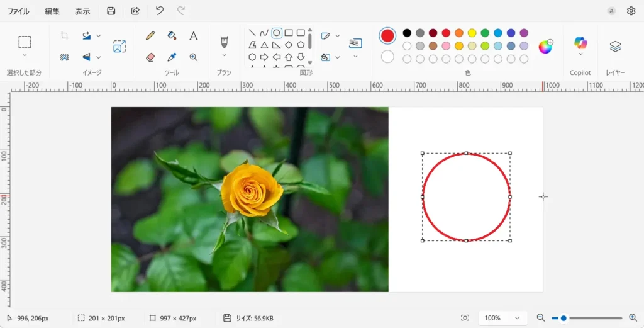
Task: Select Color 2 white background swatch
Action: tap(387, 57)
